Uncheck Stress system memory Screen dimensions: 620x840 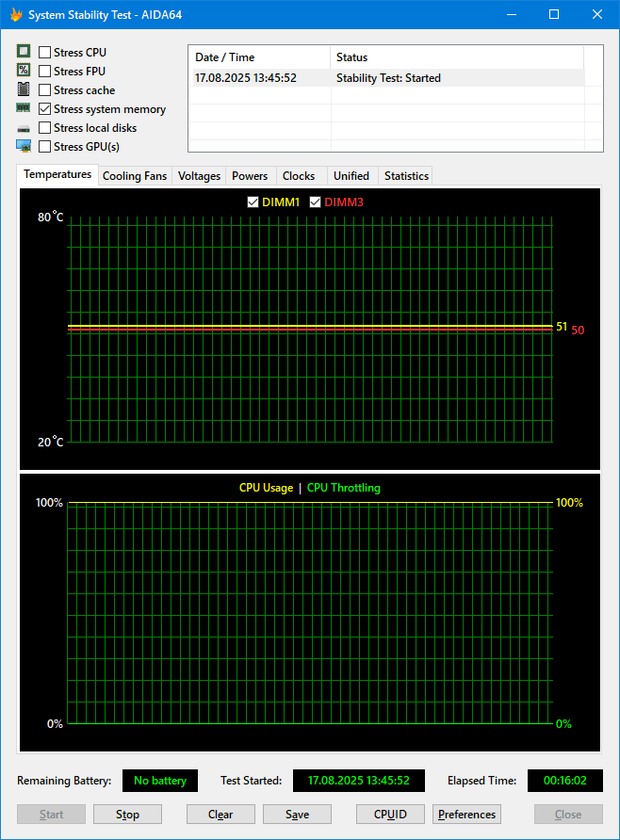coord(45,108)
